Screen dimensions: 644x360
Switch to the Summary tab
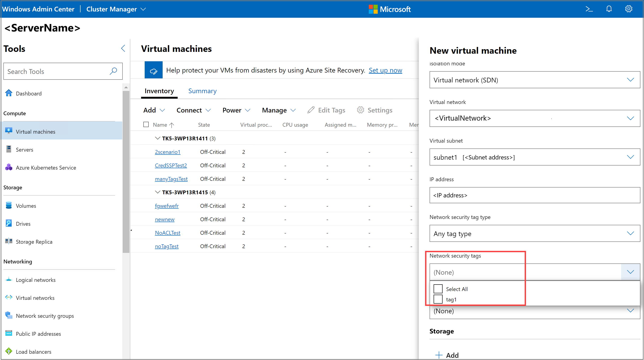click(x=202, y=91)
